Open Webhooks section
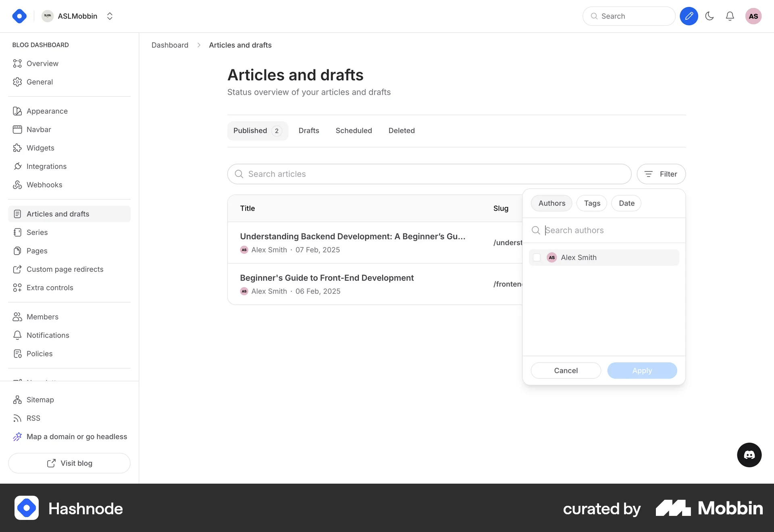 (69, 185)
